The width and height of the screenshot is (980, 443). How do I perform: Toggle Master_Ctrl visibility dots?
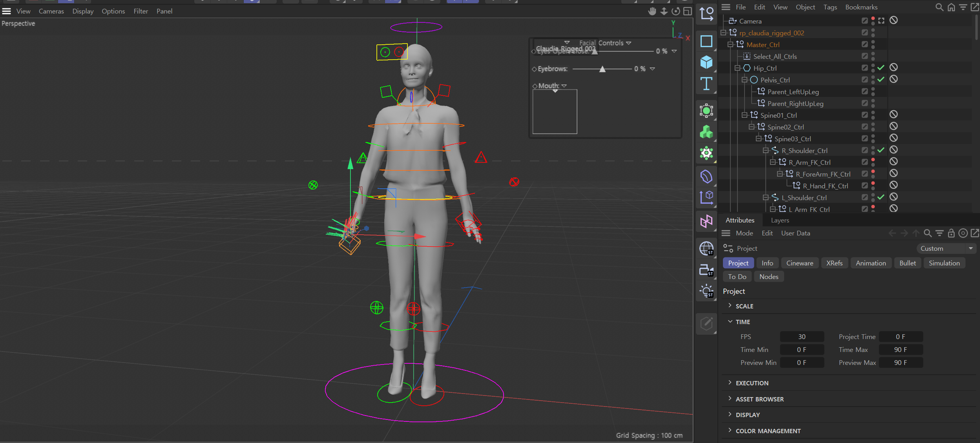(x=873, y=44)
